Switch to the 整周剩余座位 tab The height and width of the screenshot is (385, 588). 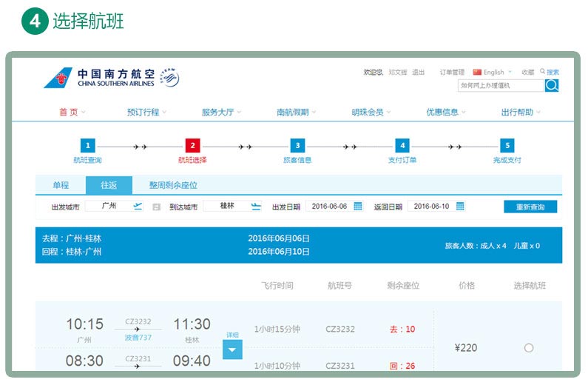tap(173, 185)
